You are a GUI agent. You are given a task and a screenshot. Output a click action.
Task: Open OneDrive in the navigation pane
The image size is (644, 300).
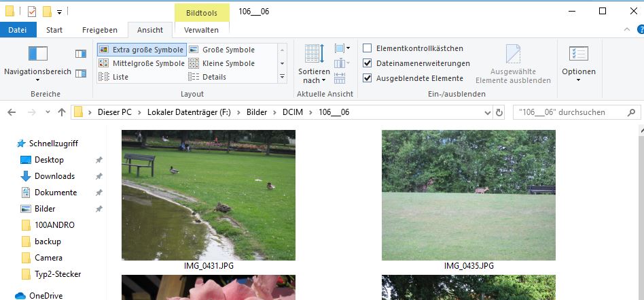(x=46, y=295)
